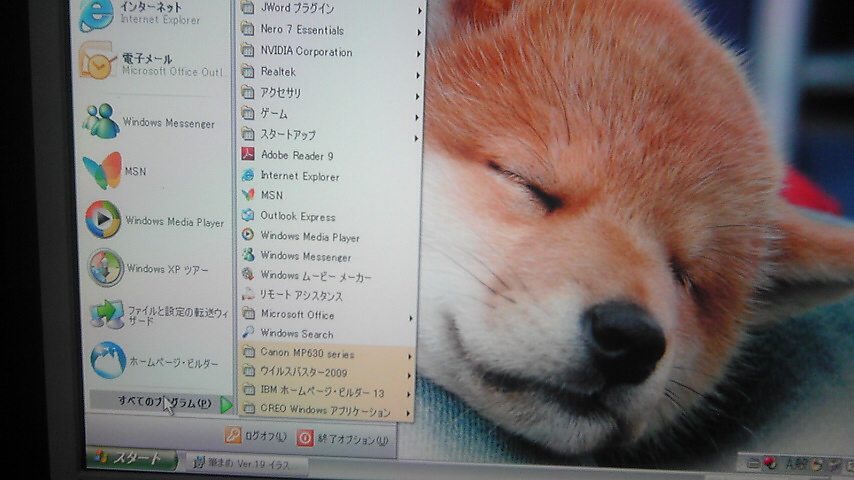Select the CREO Windows アプリケーション entry
Viewport: 854px width, 480px height.
tap(326, 409)
